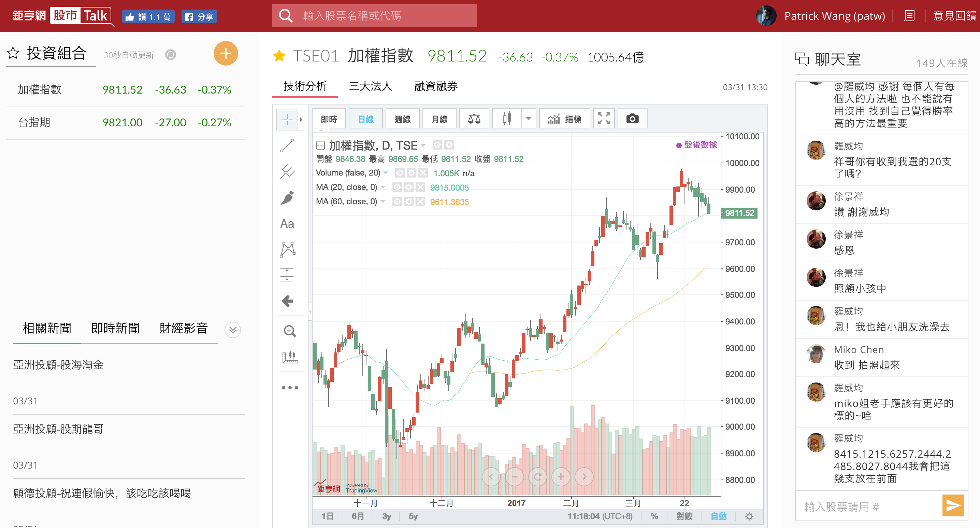The image size is (980, 528).
Task: Click the stock search input field
Action: (x=374, y=16)
